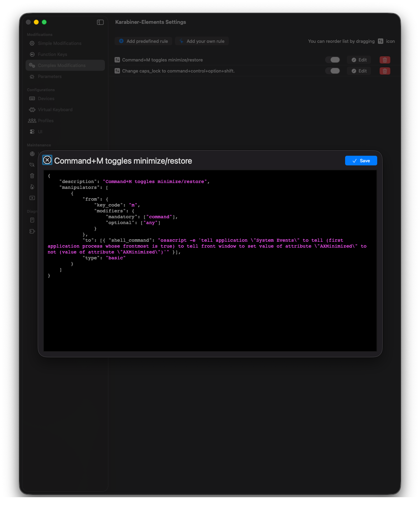Click the flame icon in the sidebar

coord(32,187)
